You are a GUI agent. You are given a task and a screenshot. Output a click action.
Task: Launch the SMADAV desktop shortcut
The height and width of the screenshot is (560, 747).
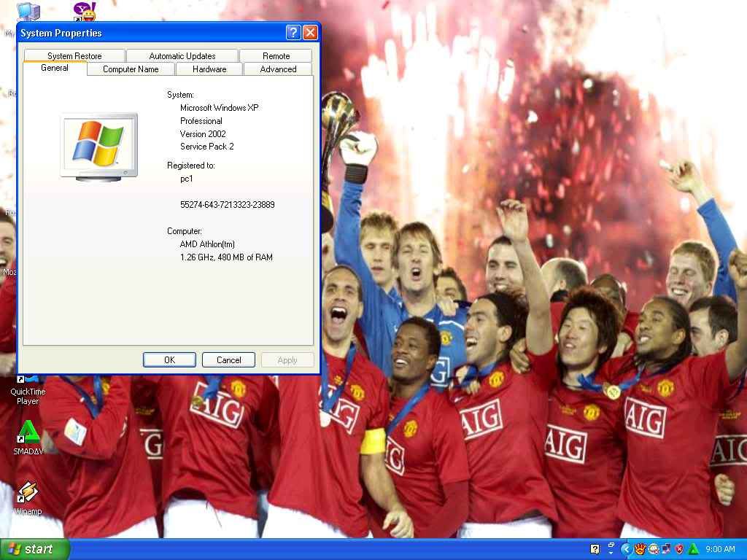[28, 437]
